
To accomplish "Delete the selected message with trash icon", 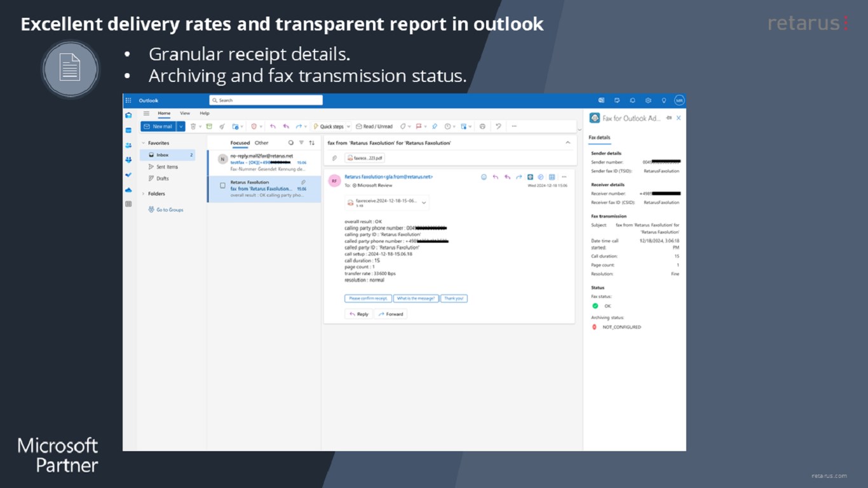I will 193,126.
